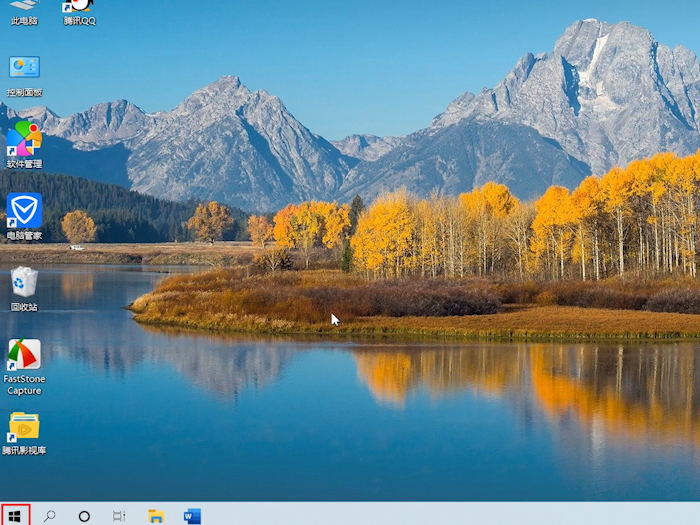
Task: Select the 腾讯QQ penguin desktop icon
Action: click(79, 6)
